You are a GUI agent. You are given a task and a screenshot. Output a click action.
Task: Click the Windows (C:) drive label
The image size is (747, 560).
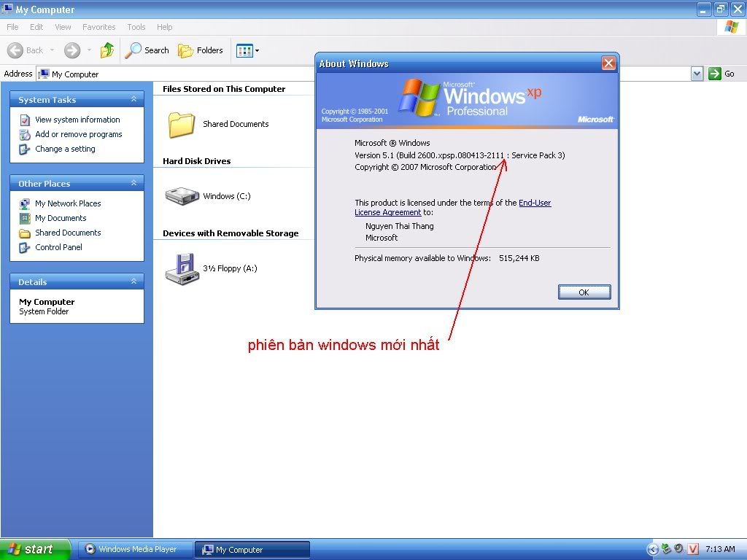coord(227,196)
